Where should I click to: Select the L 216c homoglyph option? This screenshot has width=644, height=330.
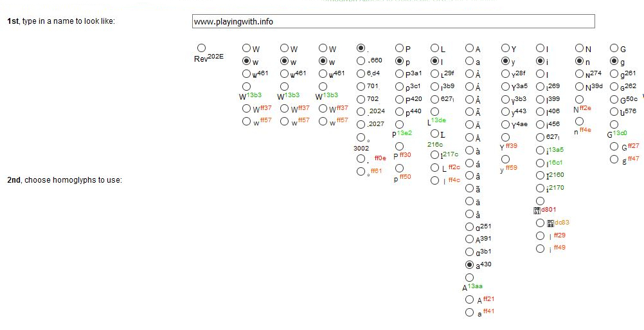tap(435, 133)
